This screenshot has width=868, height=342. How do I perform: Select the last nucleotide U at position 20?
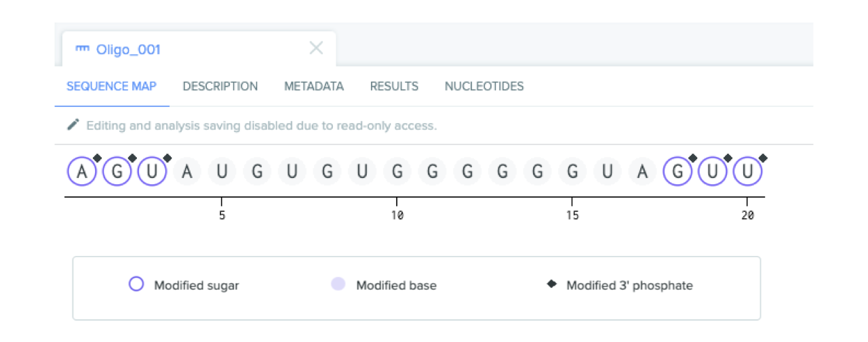(x=748, y=172)
